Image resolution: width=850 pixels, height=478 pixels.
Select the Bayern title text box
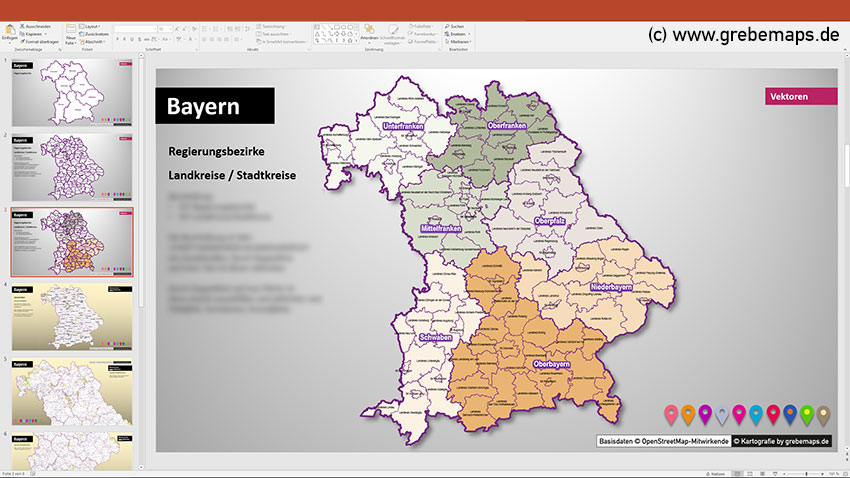point(214,106)
